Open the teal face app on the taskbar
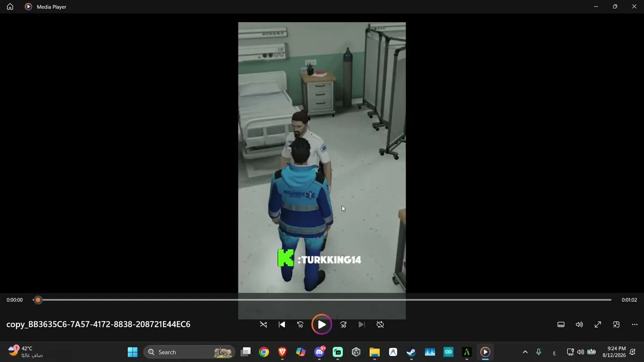644x362 pixels. 338,352
